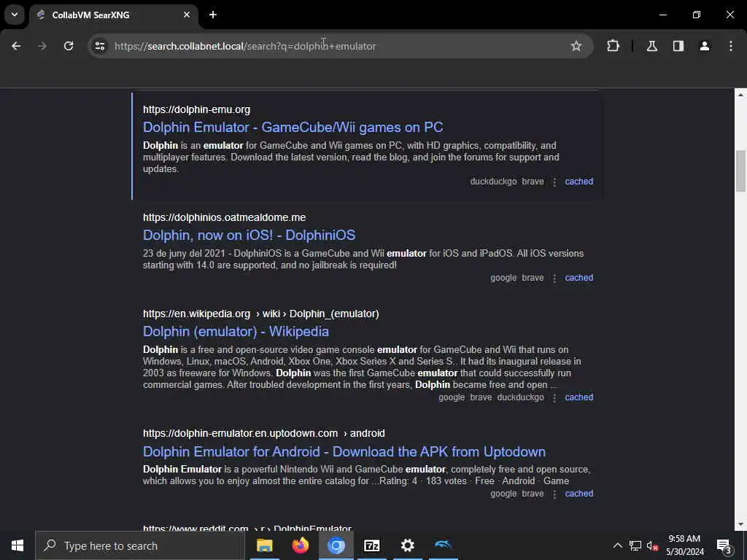The width and height of the screenshot is (747, 560).
Task: Expand options menu for dolphin-emu.org result
Action: click(554, 182)
